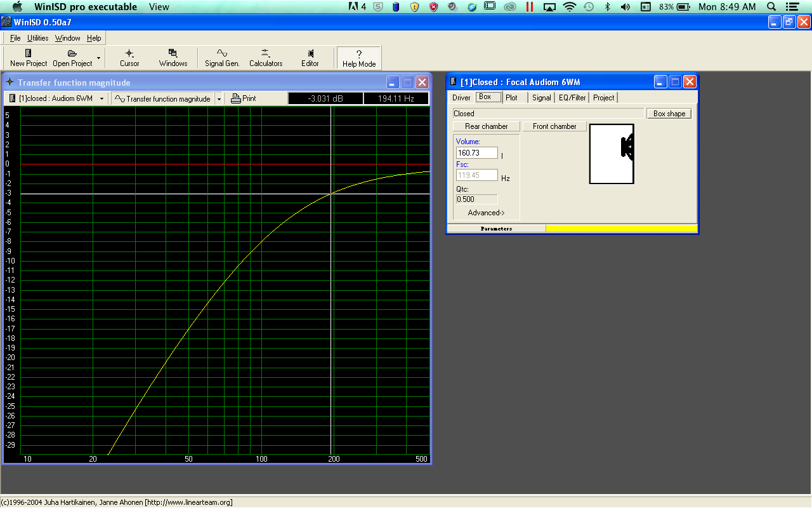
Task: Click the Open Project toolbar icon
Action: (72, 58)
